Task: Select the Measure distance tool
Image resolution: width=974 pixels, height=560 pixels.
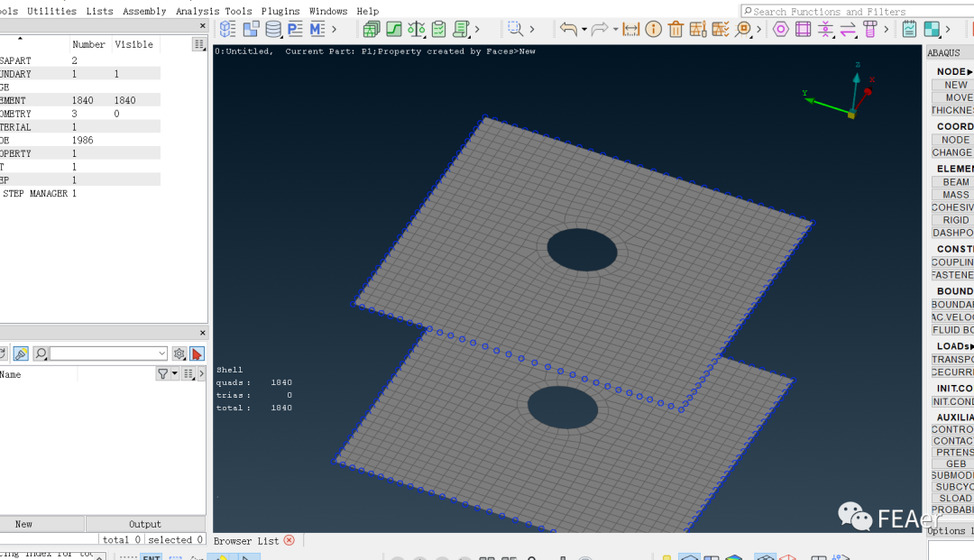Action: coord(630,29)
